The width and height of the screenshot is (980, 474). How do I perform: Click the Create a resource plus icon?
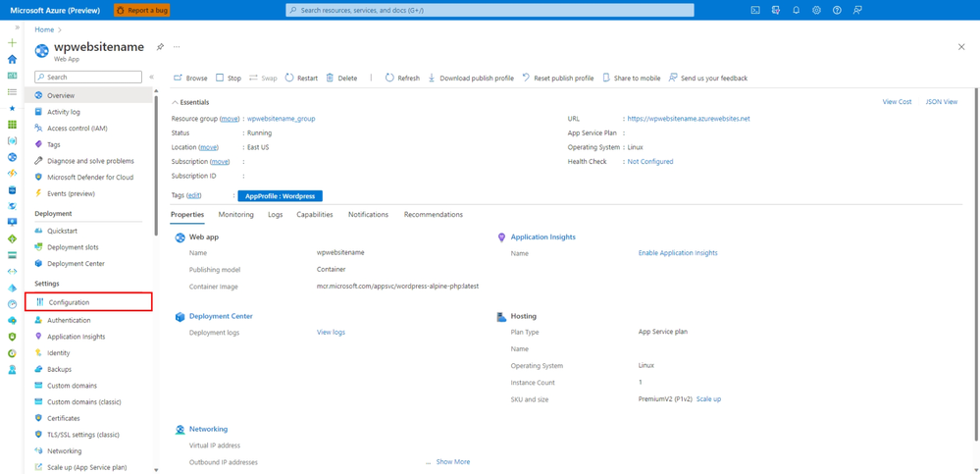click(x=12, y=43)
